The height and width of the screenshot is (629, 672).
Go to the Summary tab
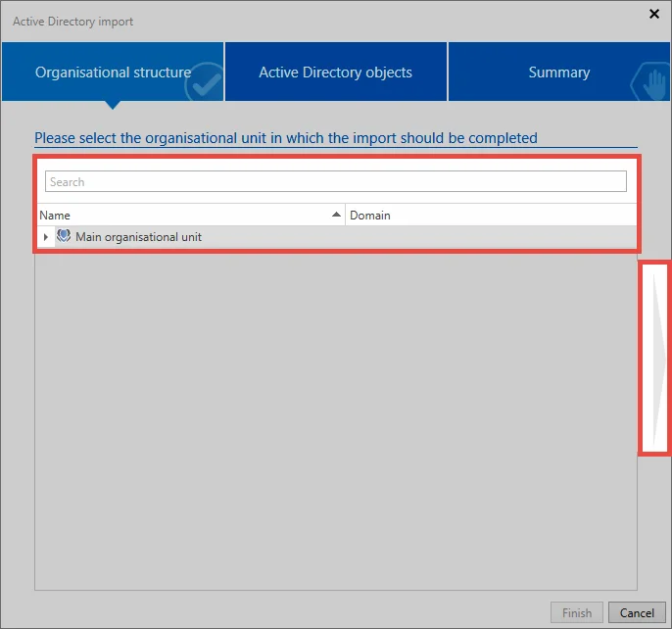558,72
